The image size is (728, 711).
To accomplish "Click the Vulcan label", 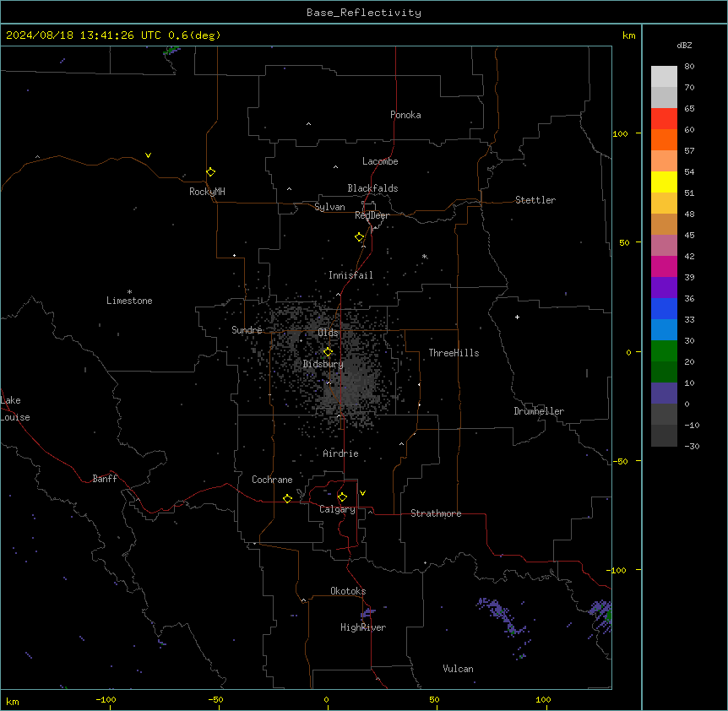I will tap(458, 669).
